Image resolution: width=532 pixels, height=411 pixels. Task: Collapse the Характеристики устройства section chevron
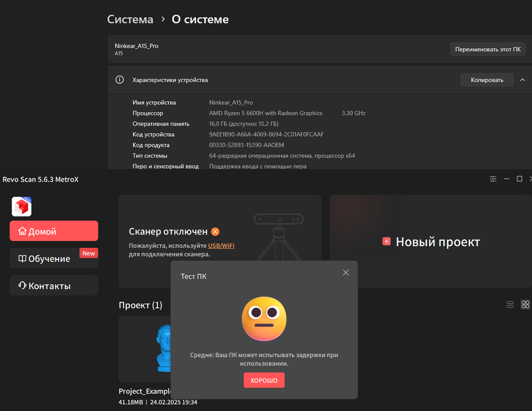tap(522, 80)
